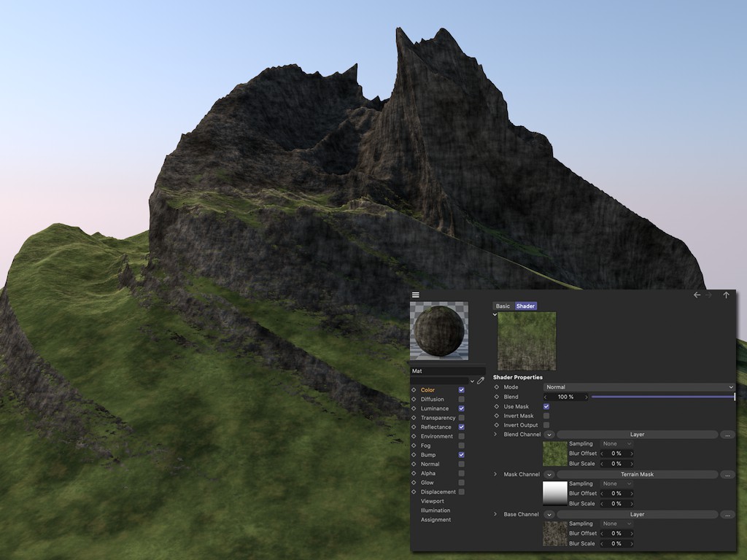
Task: Switch to the Basic tab
Action: coord(503,306)
